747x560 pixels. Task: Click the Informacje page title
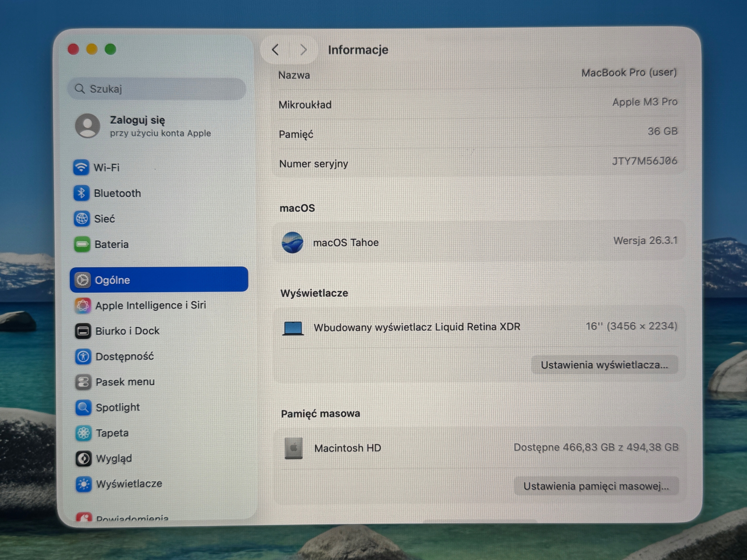[358, 50]
